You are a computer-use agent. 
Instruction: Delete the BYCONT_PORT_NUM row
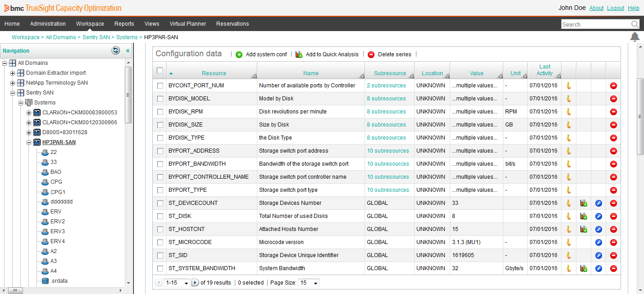[x=613, y=86]
